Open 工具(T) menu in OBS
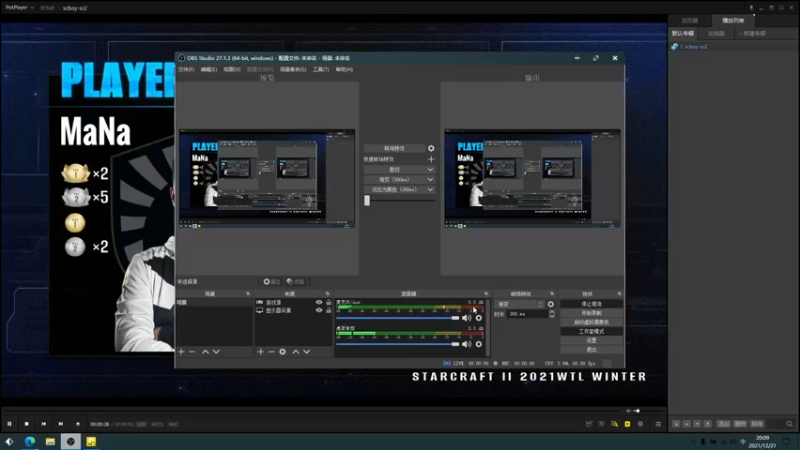 321,69
